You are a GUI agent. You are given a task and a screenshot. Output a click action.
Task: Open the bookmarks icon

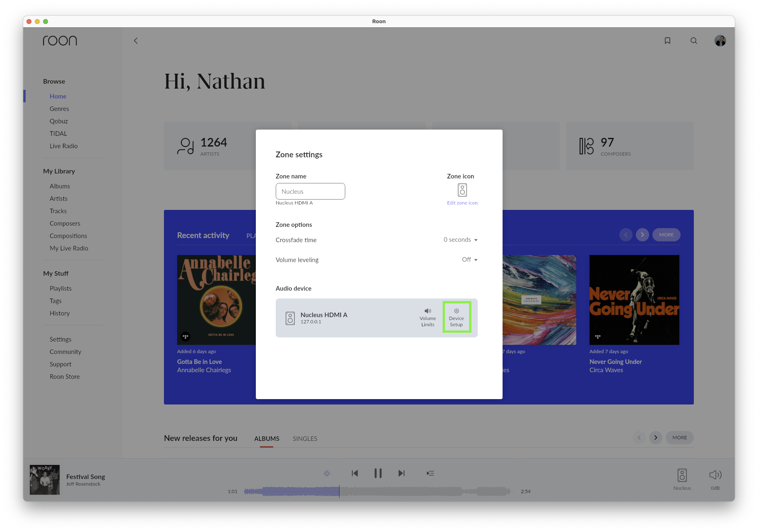coord(667,41)
